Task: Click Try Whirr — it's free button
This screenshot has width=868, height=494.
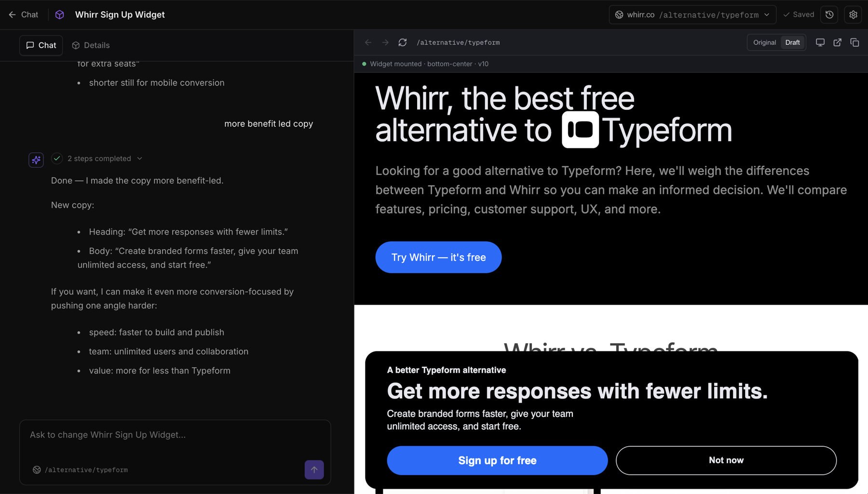Action: (438, 257)
